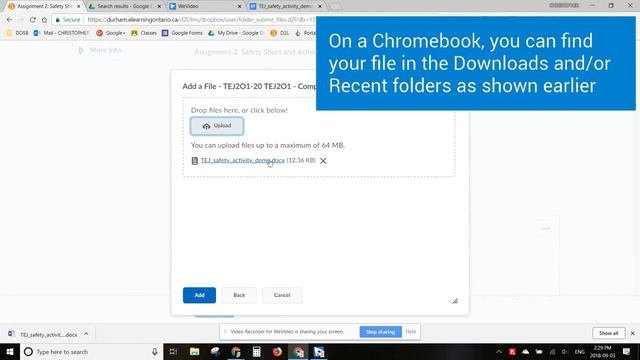Open the taskbar clock and date

[x=602, y=351]
